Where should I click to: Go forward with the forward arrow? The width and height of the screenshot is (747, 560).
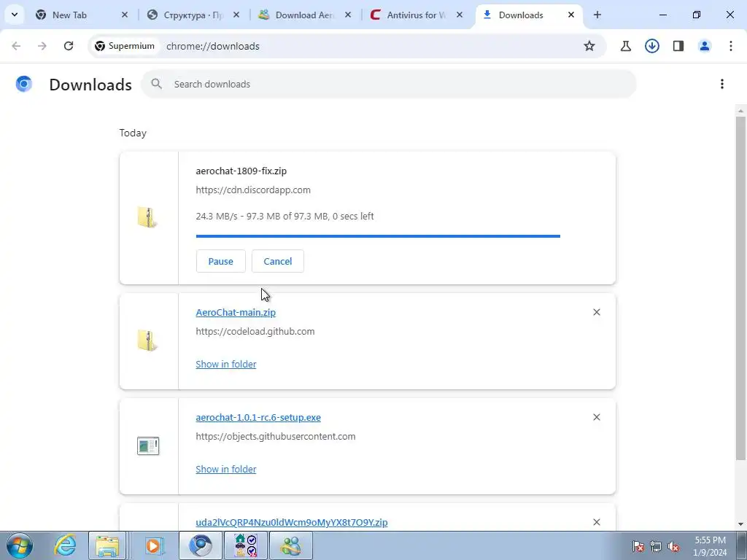click(x=42, y=46)
